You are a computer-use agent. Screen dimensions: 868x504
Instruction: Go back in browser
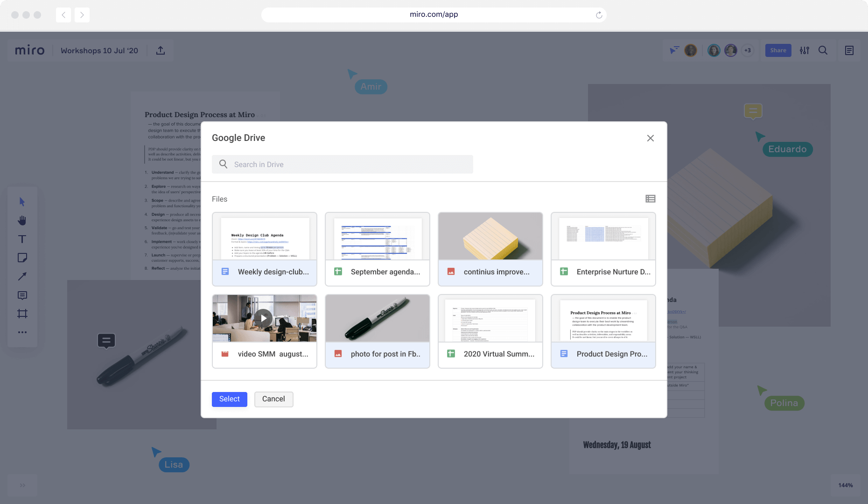63,15
